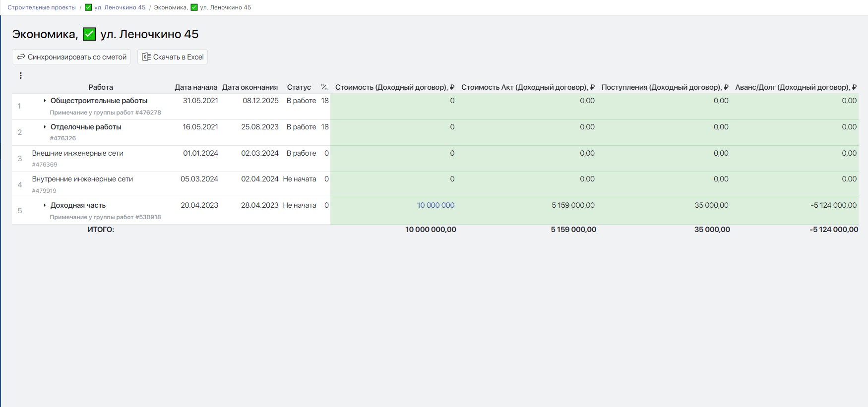
Task: Expand the Отделочные работы group
Action: [45, 127]
